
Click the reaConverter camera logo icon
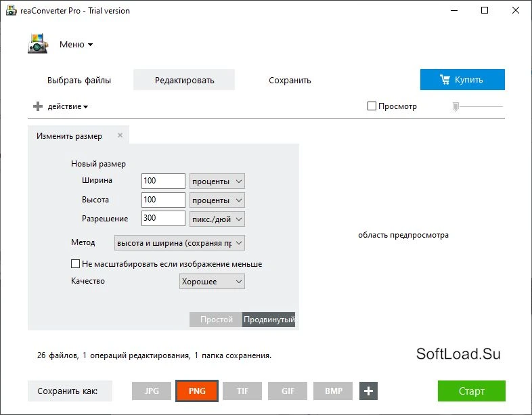tap(38, 43)
